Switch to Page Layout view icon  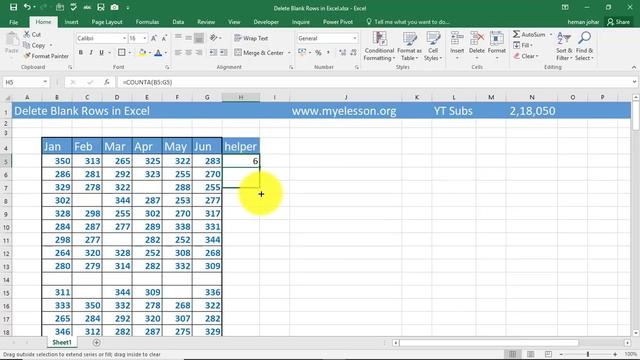pyautogui.click(x=530, y=354)
